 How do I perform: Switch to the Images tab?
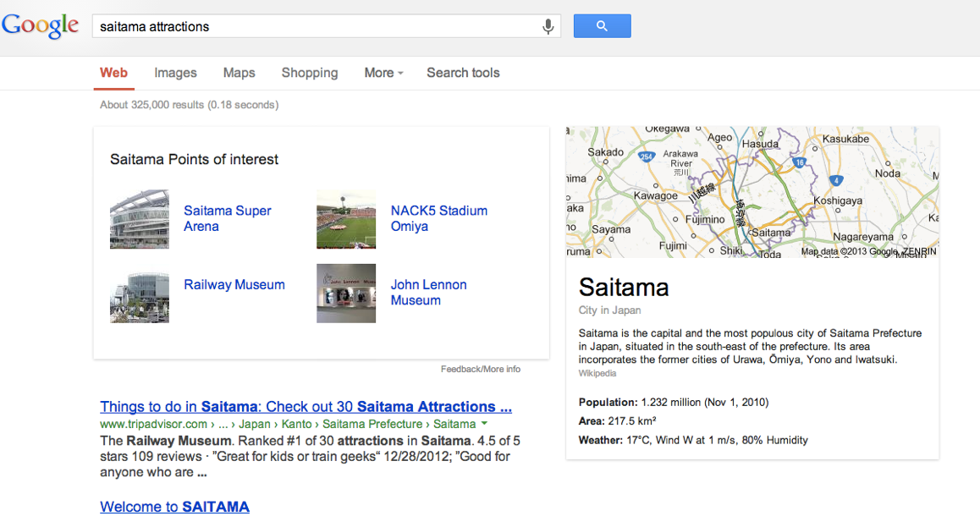click(176, 73)
